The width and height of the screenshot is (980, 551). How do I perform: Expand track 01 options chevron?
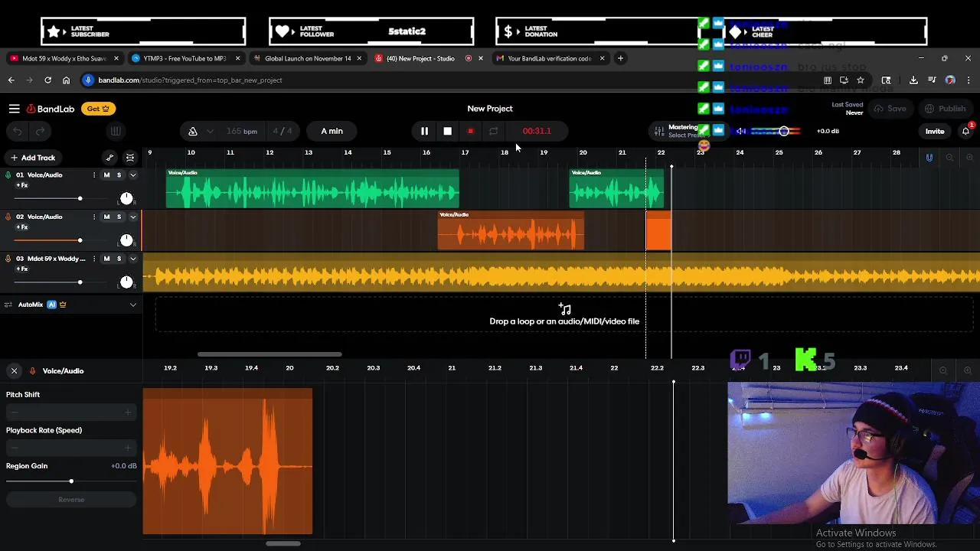tap(132, 175)
